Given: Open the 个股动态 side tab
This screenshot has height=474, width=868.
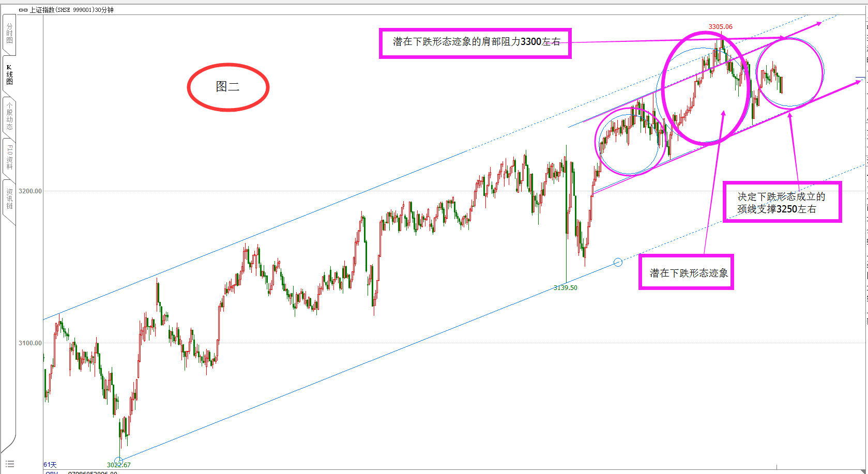Looking at the screenshot, I should pyautogui.click(x=9, y=116).
